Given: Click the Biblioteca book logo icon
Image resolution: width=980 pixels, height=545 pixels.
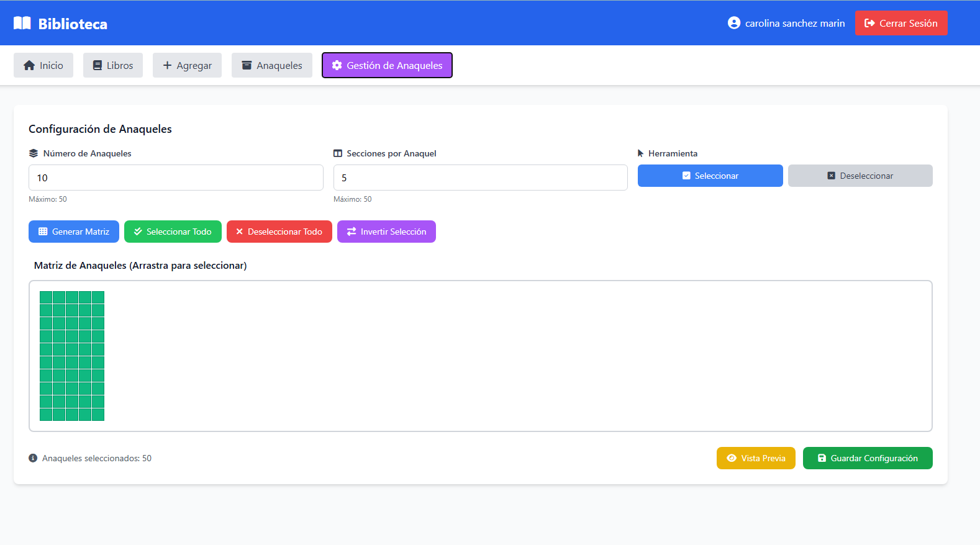Looking at the screenshot, I should (x=22, y=24).
